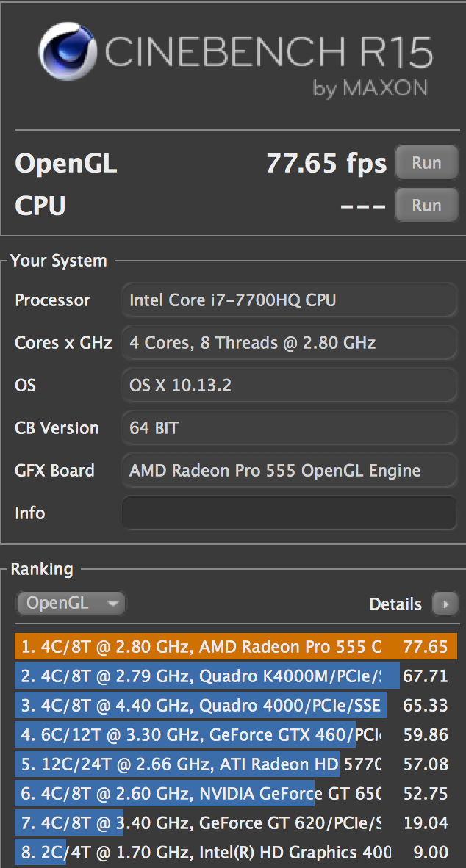This screenshot has height=868, width=466.
Task: Select the Quadro K4000M ranking entry
Action: coord(235,676)
